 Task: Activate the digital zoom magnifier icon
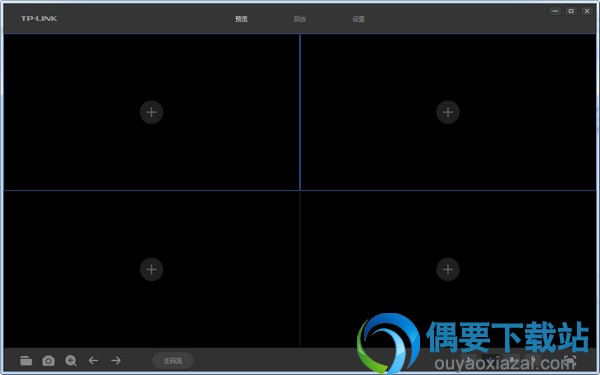pyautogui.click(x=71, y=360)
